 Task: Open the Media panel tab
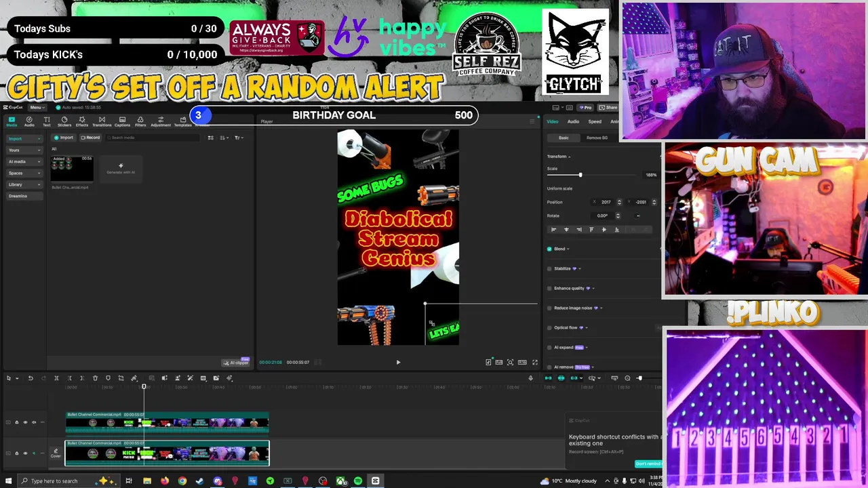[x=12, y=121]
